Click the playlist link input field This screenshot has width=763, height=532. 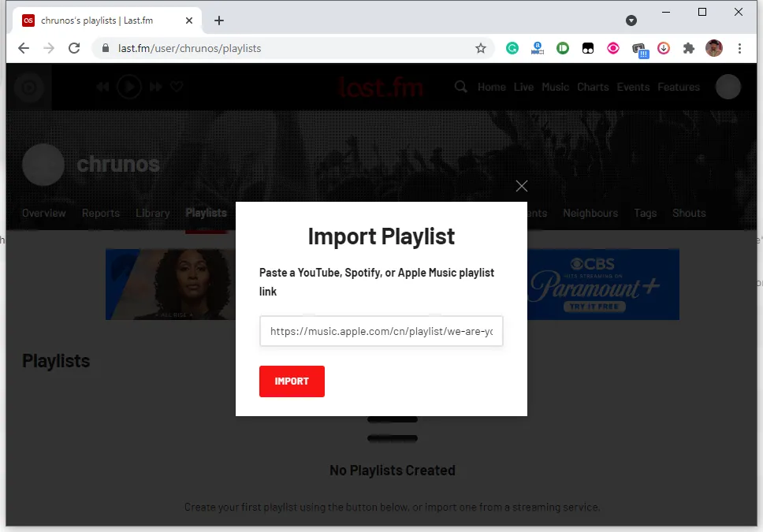point(381,331)
